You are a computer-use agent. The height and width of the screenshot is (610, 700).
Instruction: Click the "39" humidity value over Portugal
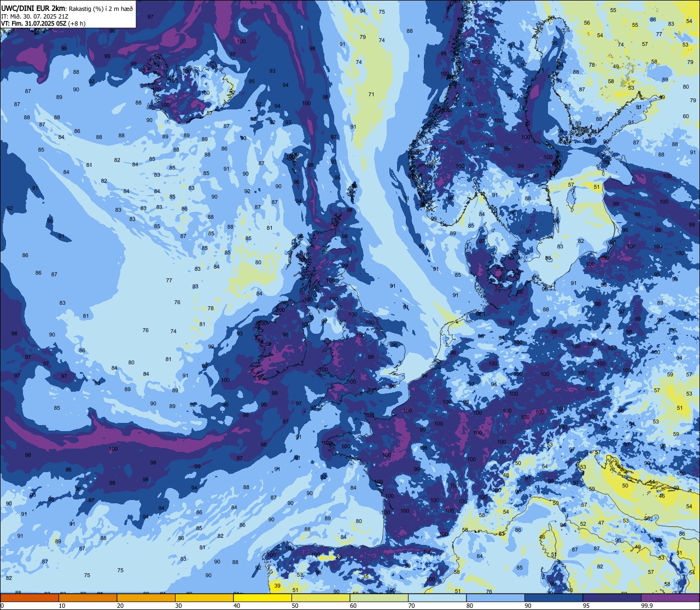pos(277,586)
